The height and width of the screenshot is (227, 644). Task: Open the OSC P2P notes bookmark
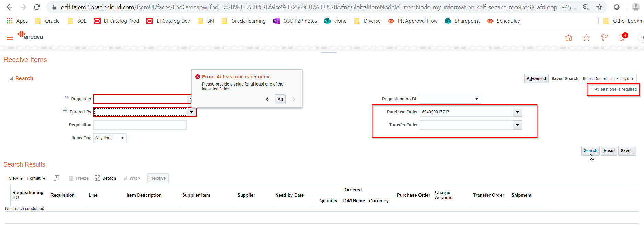pos(295,21)
